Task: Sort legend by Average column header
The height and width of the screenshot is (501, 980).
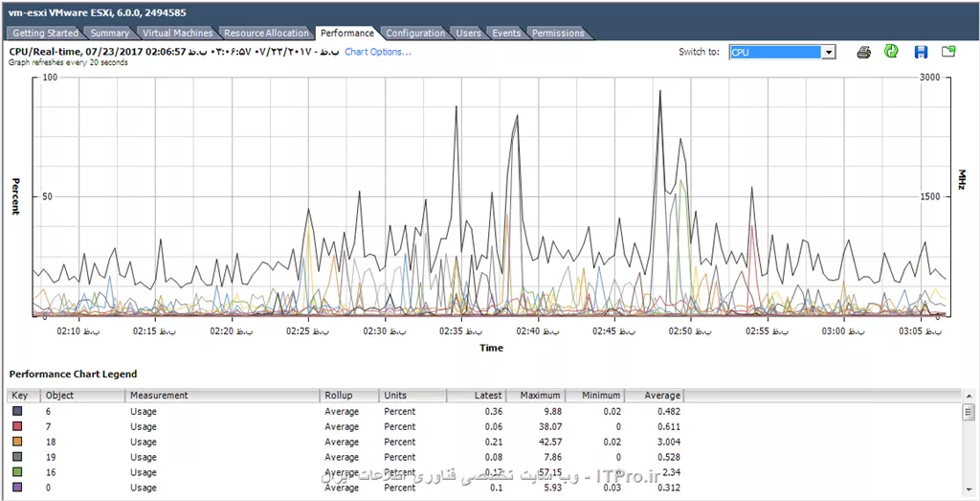Action: point(661,396)
